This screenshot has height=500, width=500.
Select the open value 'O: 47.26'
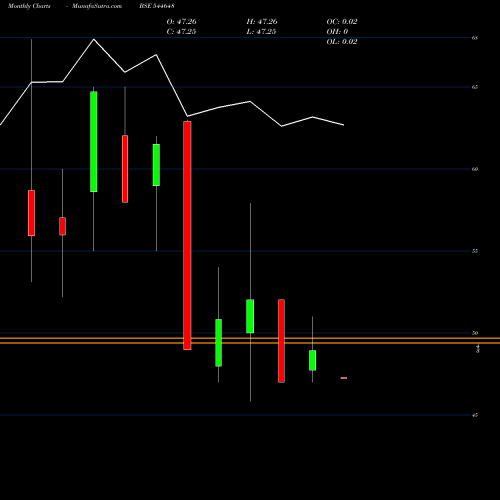[182, 21]
